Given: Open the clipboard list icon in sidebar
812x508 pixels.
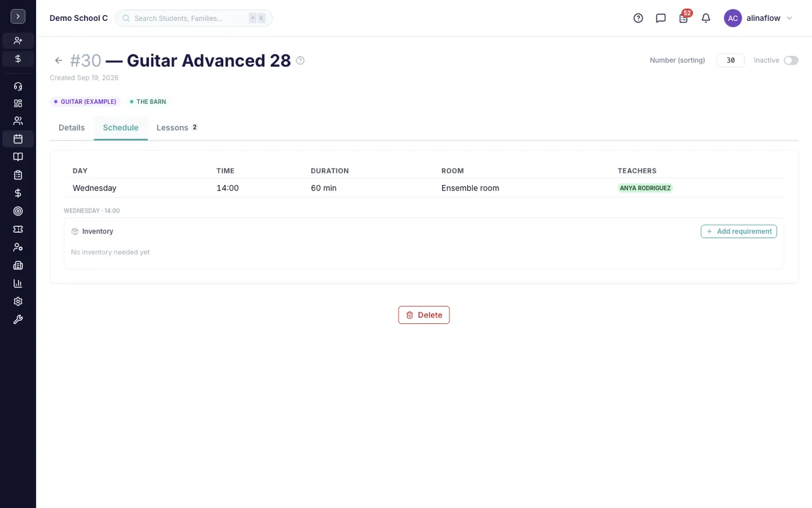Looking at the screenshot, I should coord(18,175).
